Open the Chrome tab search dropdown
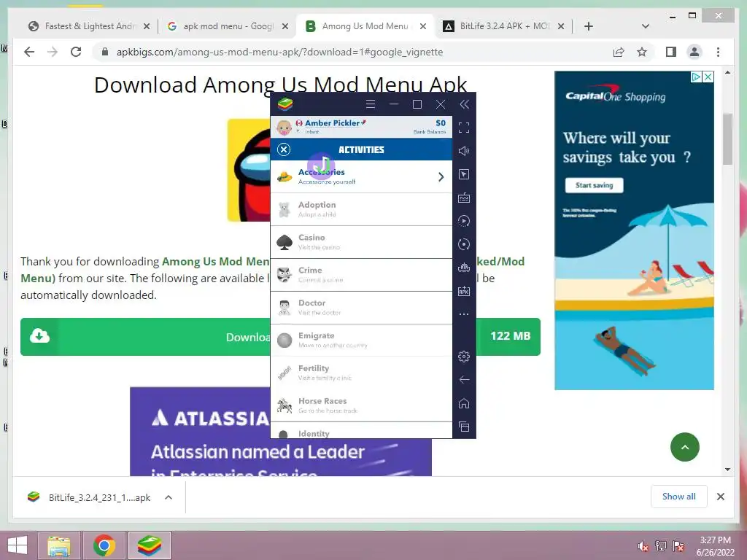Screen dimensions: 747x560 click(646, 27)
